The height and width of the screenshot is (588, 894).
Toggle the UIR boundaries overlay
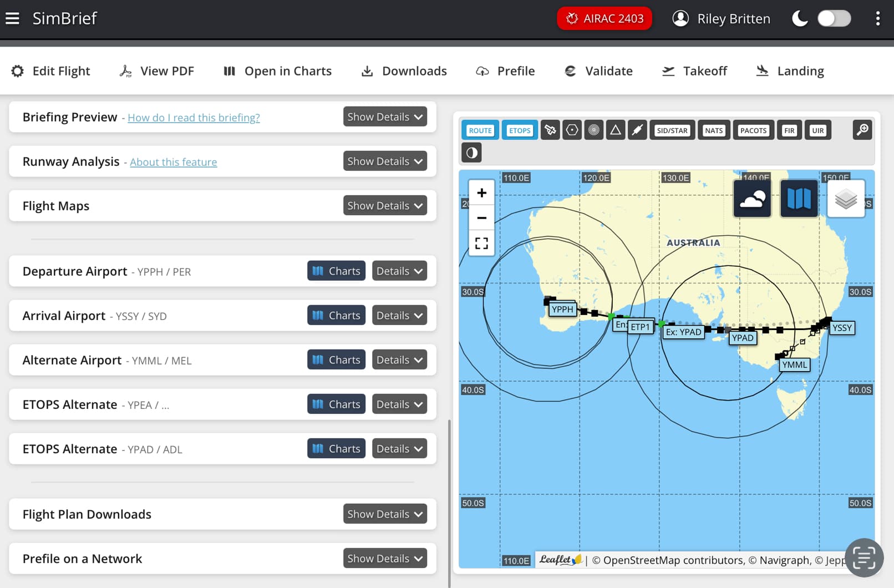818,130
